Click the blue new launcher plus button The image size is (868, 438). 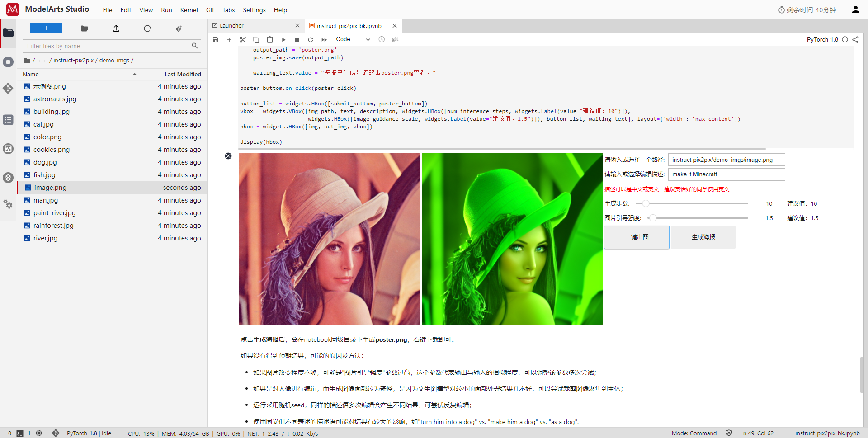(x=46, y=28)
